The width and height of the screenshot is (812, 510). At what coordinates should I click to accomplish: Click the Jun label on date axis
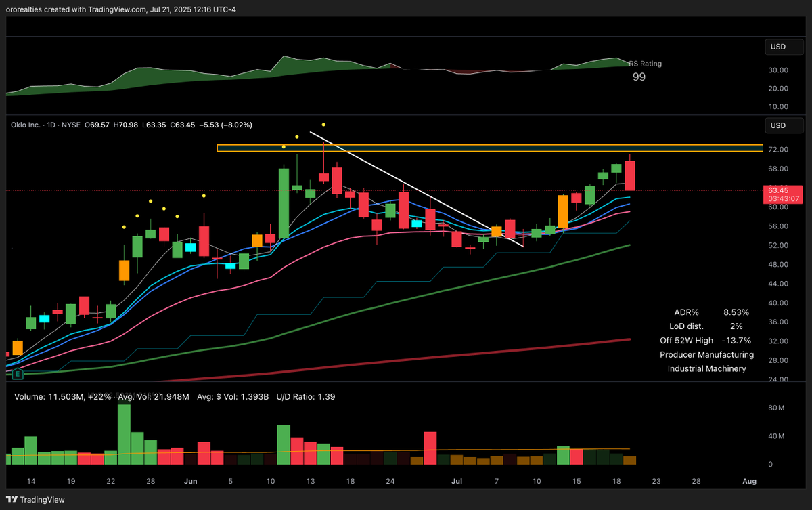(190, 481)
